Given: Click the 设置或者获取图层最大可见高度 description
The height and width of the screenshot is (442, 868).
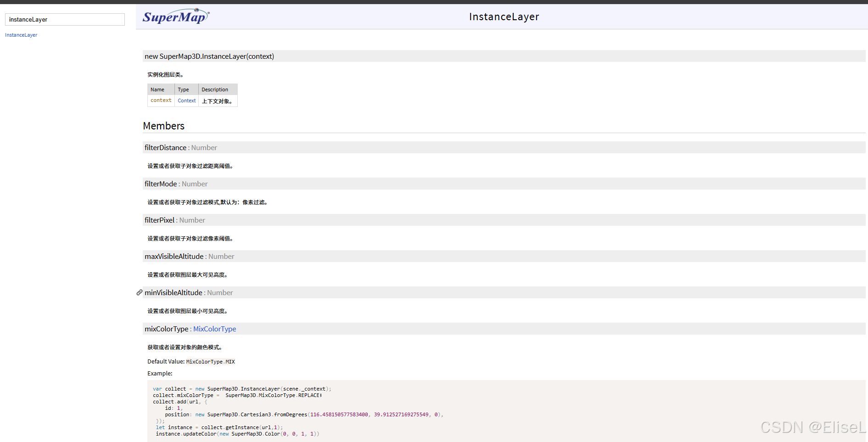Looking at the screenshot, I should pyautogui.click(x=188, y=274).
